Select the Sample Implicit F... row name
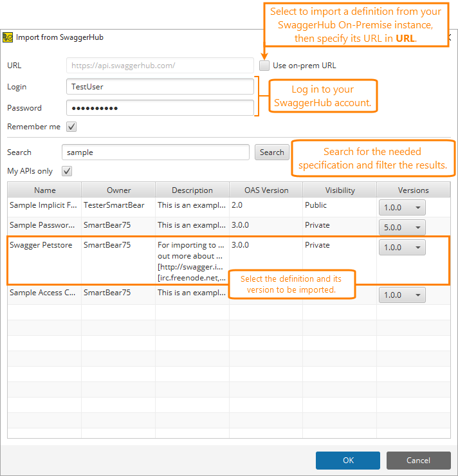Image resolution: width=458 pixels, height=476 pixels. coord(43,205)
